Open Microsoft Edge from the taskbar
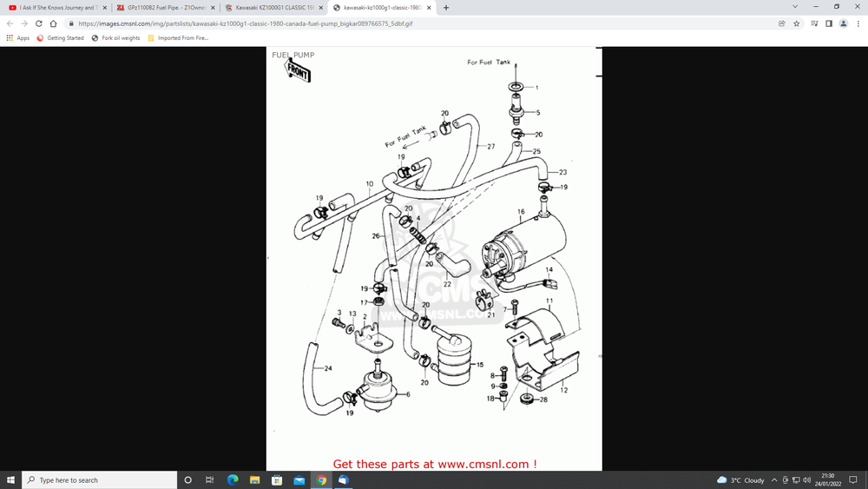Screen dimensions: 868x489 233,479
